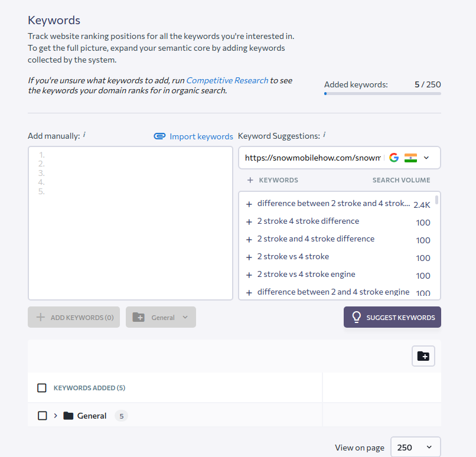The image size is (476, 457).
Task: Click inside the Add manually text area
Action: [x=131, y=223]
